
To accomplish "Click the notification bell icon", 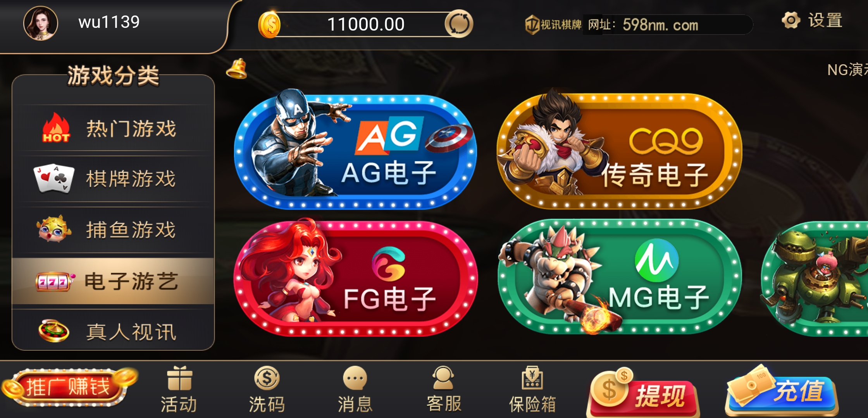I will click(x=237, y=69).
